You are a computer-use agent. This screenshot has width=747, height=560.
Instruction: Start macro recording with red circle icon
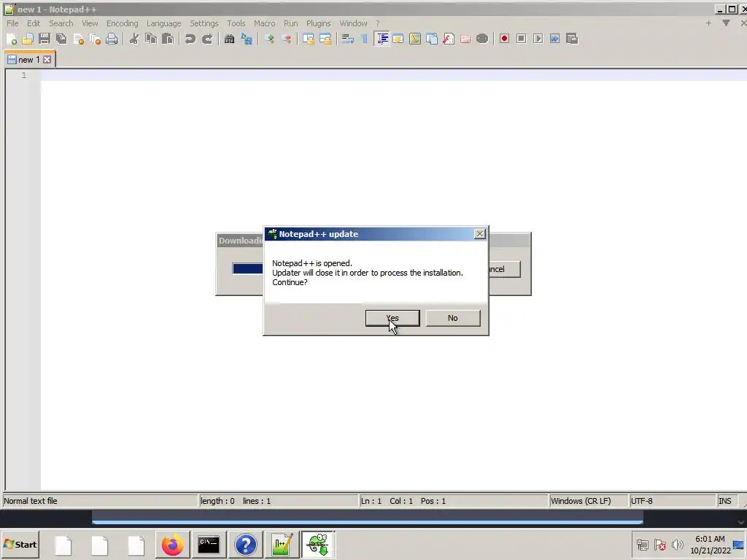pos(505,39)
